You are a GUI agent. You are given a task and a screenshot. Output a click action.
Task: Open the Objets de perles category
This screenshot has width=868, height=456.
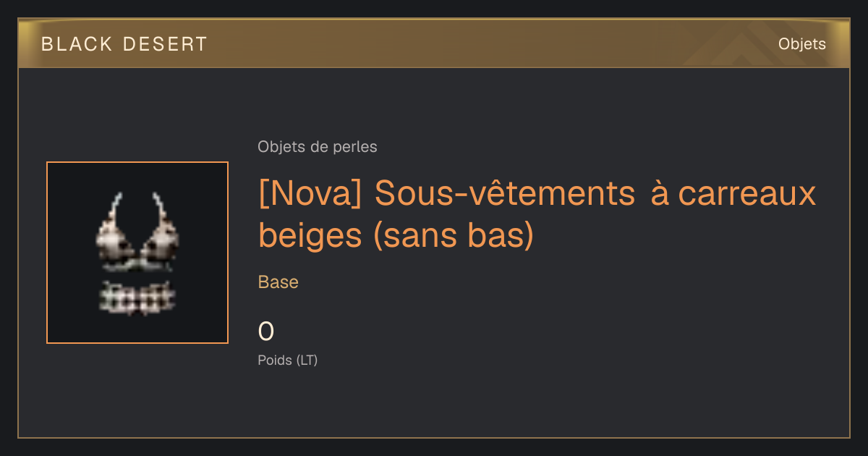pos(317,147)
